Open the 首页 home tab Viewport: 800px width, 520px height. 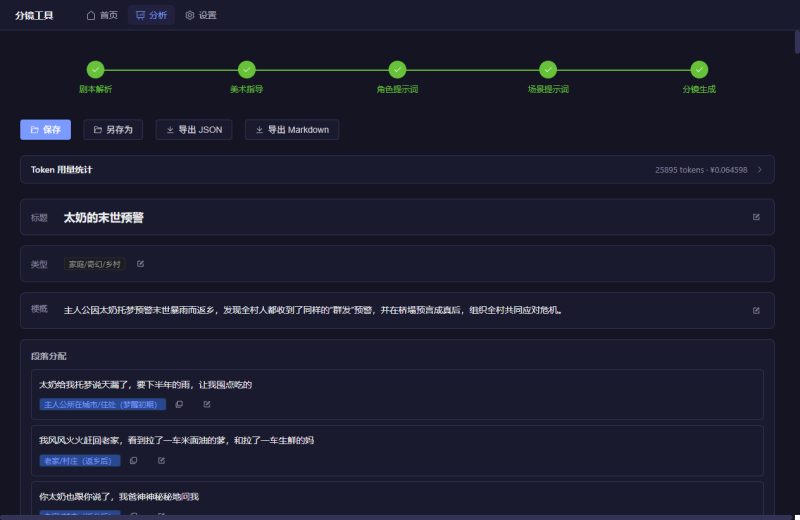pyautogui.click(x=102, y=15)
